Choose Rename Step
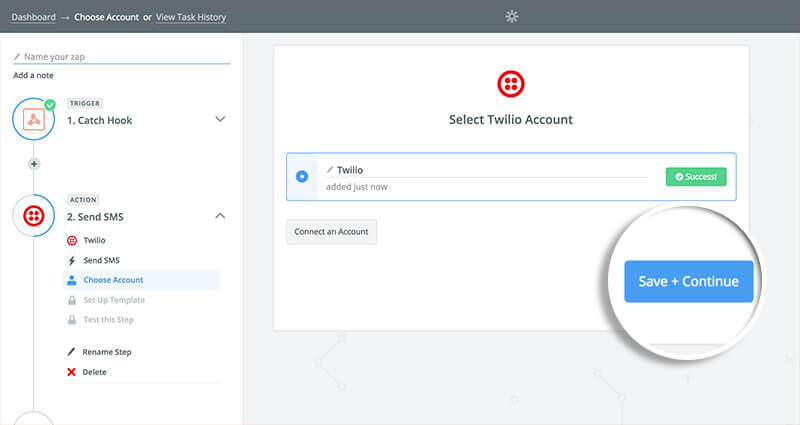Screen dimensions: 800x425 click(107, 352)
